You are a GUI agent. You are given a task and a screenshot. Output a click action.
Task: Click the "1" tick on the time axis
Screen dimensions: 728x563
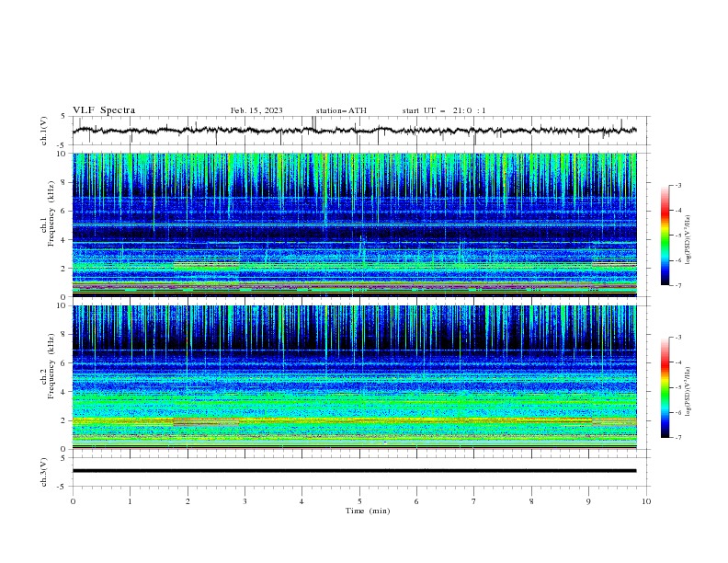tap(130, 501)
